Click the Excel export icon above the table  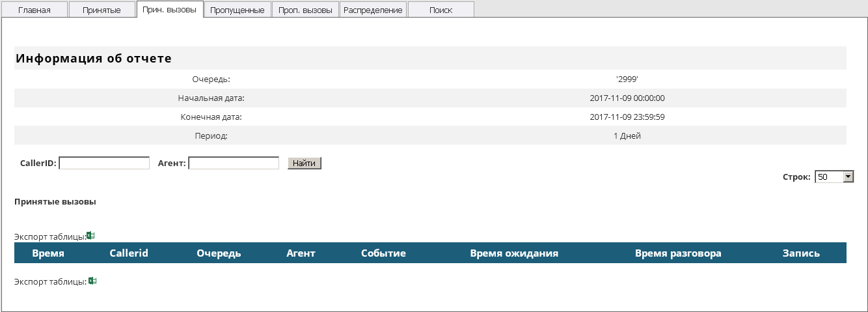[x=91, y=236]
